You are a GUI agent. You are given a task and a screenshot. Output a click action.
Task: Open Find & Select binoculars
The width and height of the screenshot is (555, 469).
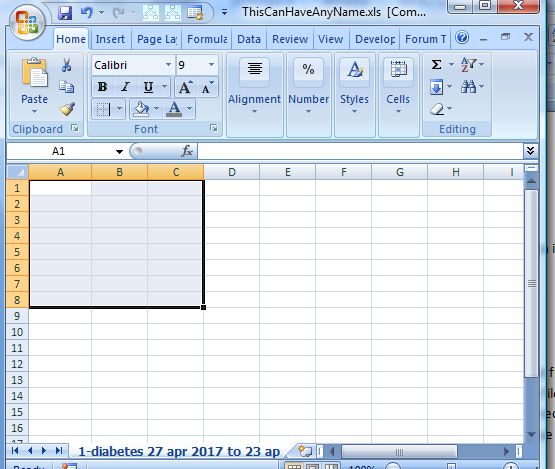coord(469,87)
